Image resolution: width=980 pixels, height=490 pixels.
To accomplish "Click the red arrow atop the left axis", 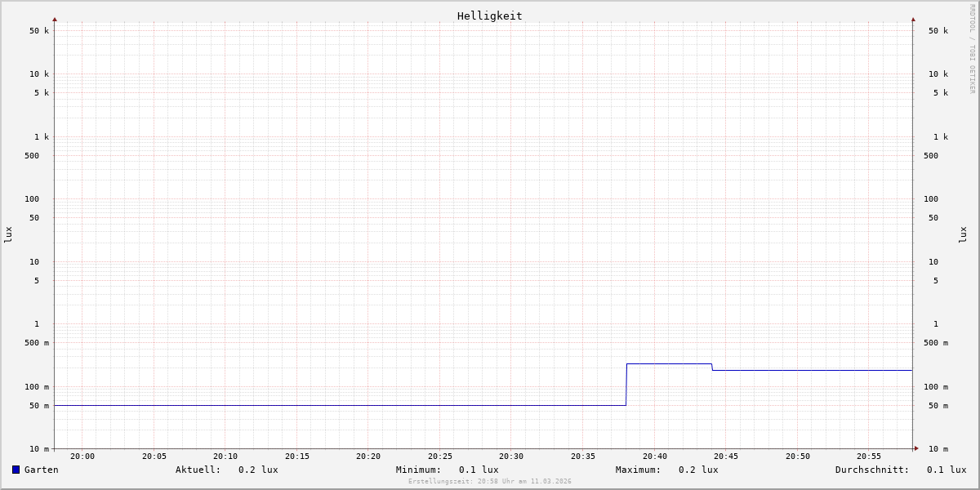I will tap(55, 20).
